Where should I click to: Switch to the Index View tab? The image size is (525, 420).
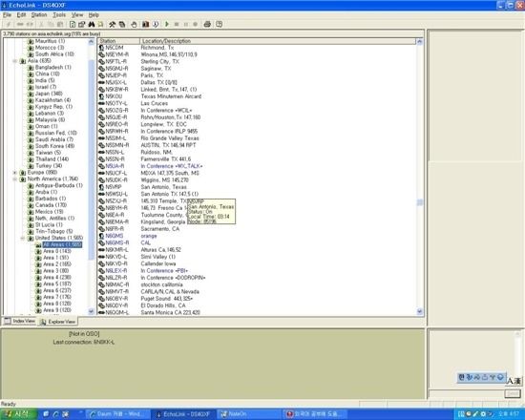(19, 321)
